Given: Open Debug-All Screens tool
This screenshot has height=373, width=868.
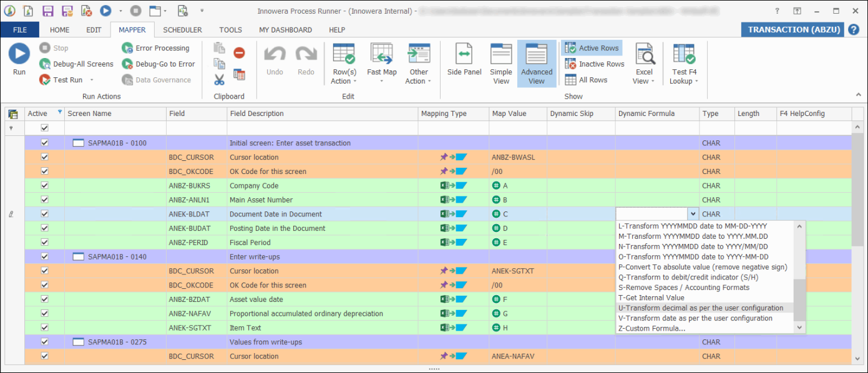Looking at the screenshot, I should coord(76,64).
